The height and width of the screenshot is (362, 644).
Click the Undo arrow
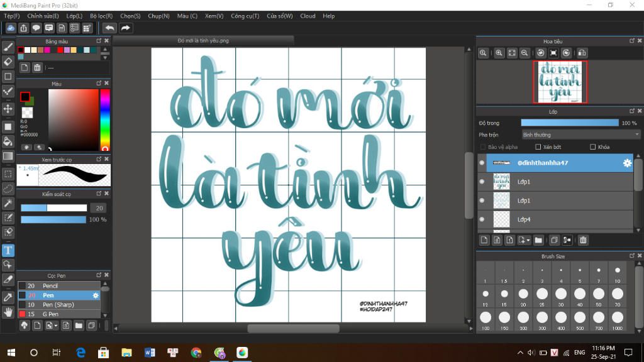(109, 28)
